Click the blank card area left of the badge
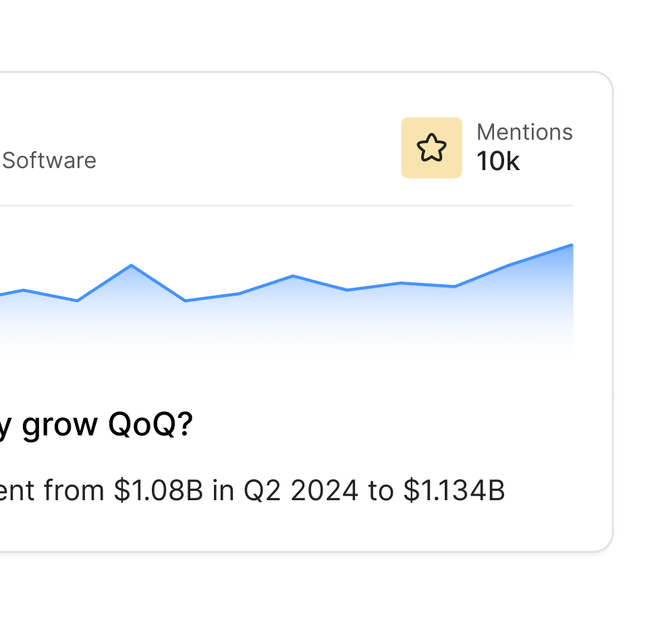The width and height of the screenshot is (656, 644). coord(270,148)
